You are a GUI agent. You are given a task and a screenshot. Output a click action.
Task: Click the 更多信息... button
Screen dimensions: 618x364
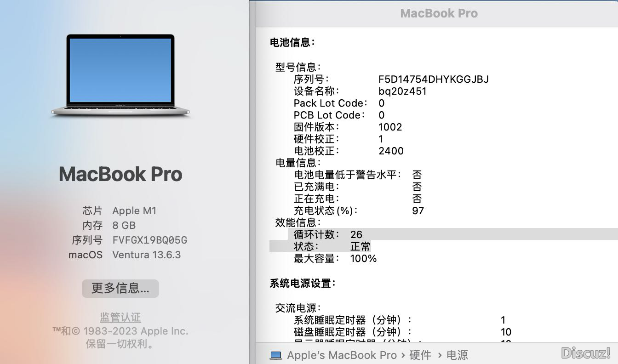(x=120, y=288)
